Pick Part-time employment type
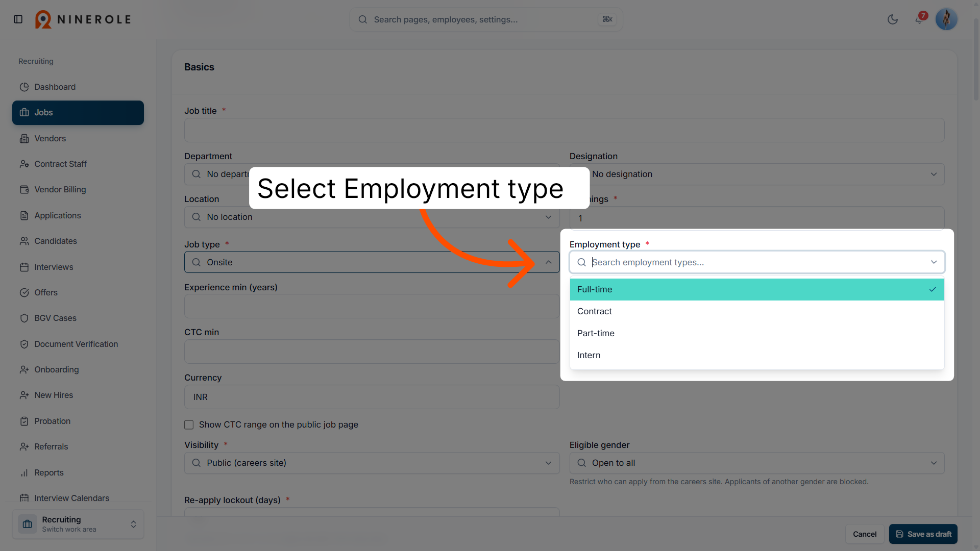 point(757,333)
